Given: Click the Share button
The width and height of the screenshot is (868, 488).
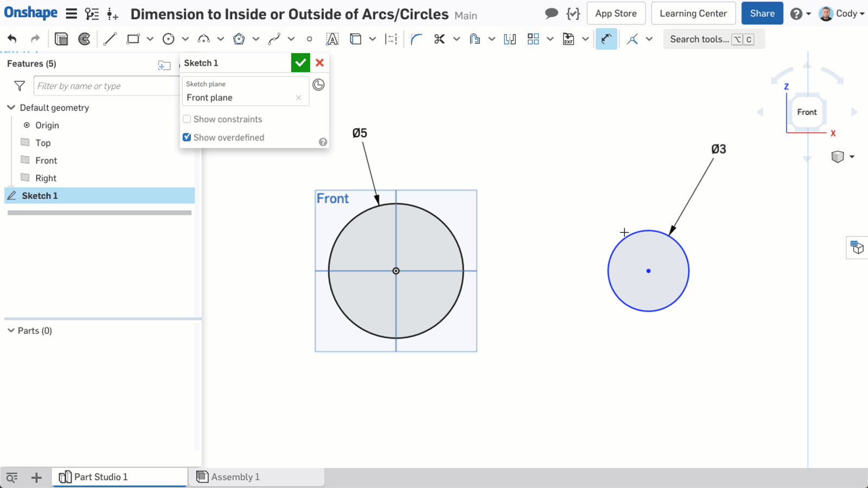Looking at the screenshot, I should tap(762, 13).
